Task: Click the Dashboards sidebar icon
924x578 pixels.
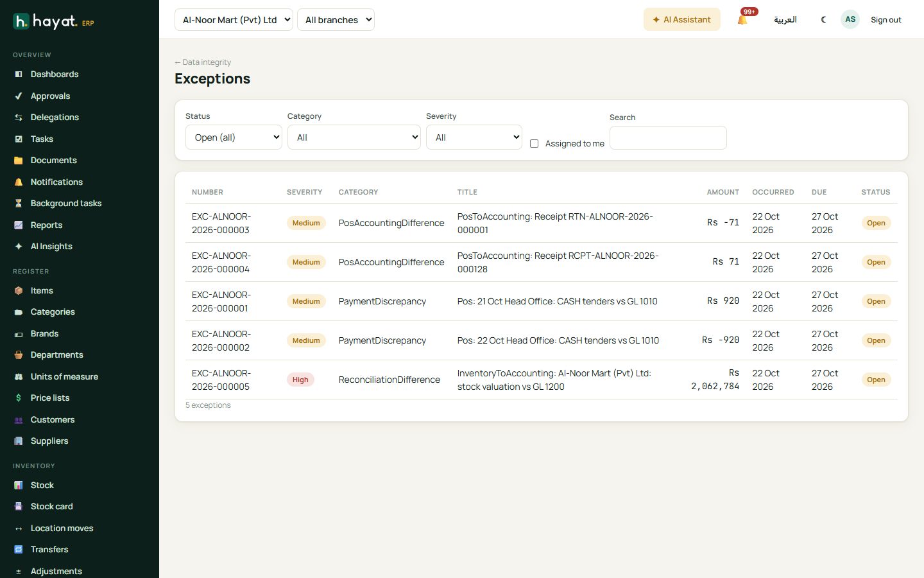Action: tap(19, 74)
